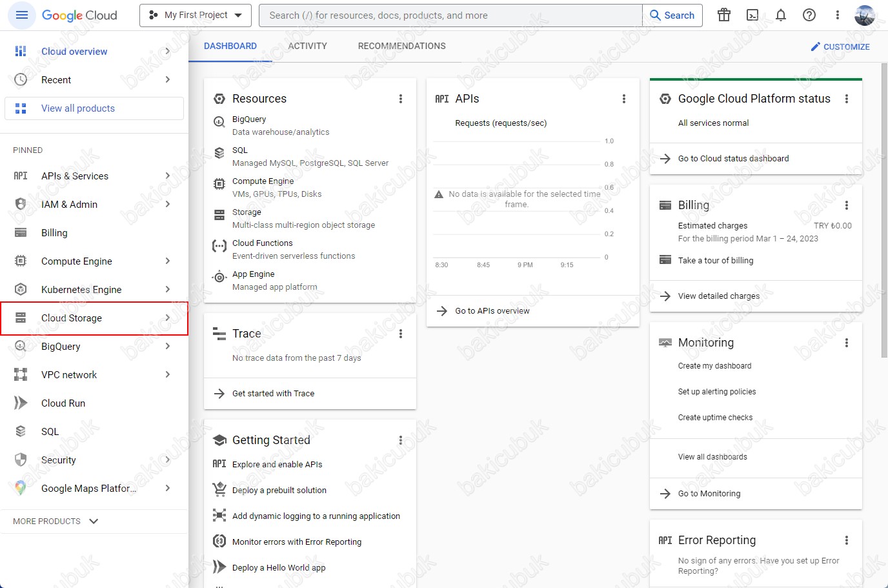The height and width of the screenshot is (588, 888).
Task: Click the Compute Engine chip icon in sidebar
Action: (x=21, y=261)
